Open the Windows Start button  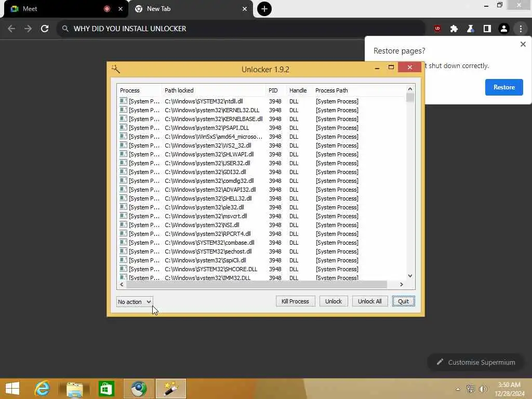12,388
